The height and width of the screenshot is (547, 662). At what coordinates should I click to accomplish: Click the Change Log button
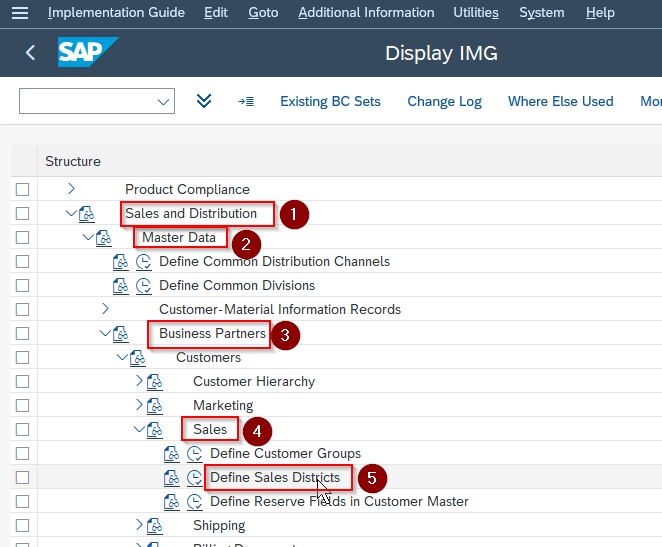pyautogui.click(x=444, y=101)
